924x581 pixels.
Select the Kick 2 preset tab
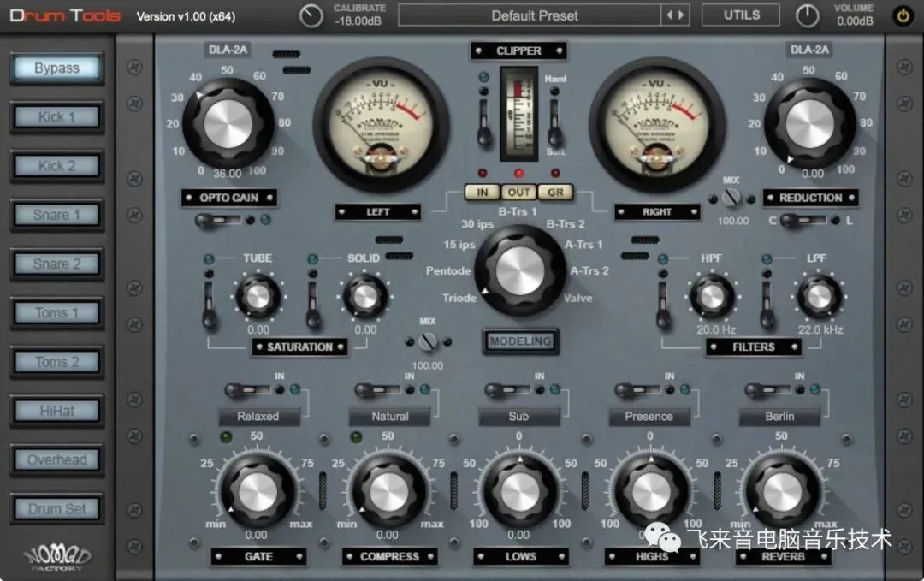(56, 166)
